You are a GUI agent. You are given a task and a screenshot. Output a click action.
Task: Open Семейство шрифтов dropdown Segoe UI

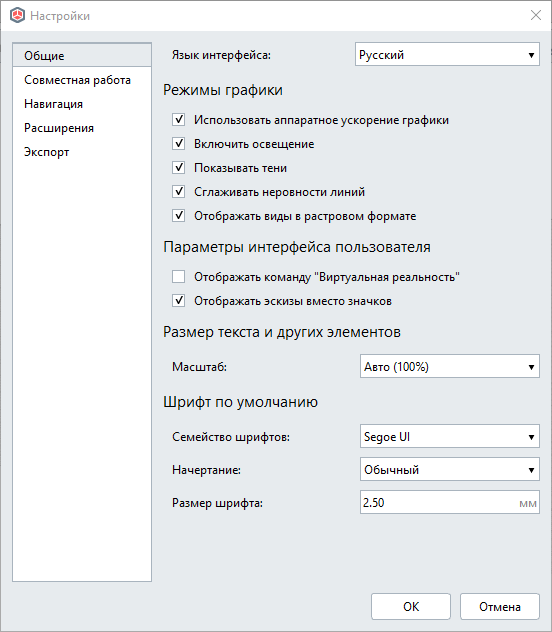click(x=450, y=437)
